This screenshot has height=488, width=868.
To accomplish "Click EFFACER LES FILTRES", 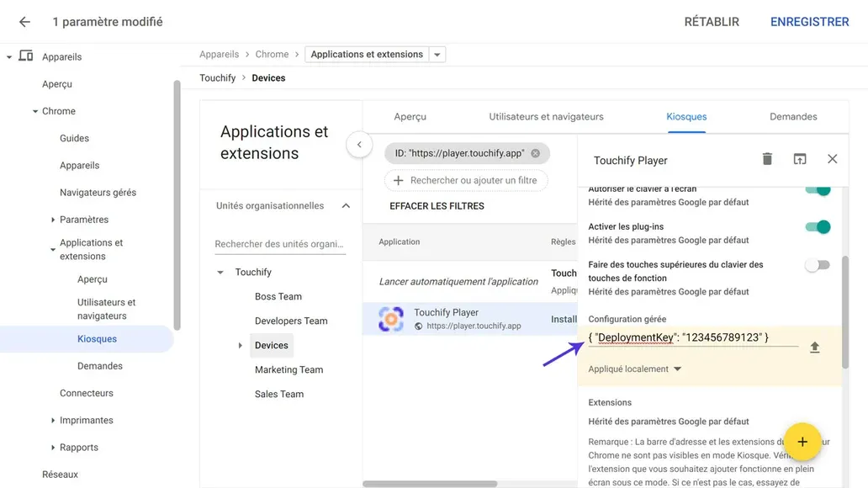I will [437, 204].
